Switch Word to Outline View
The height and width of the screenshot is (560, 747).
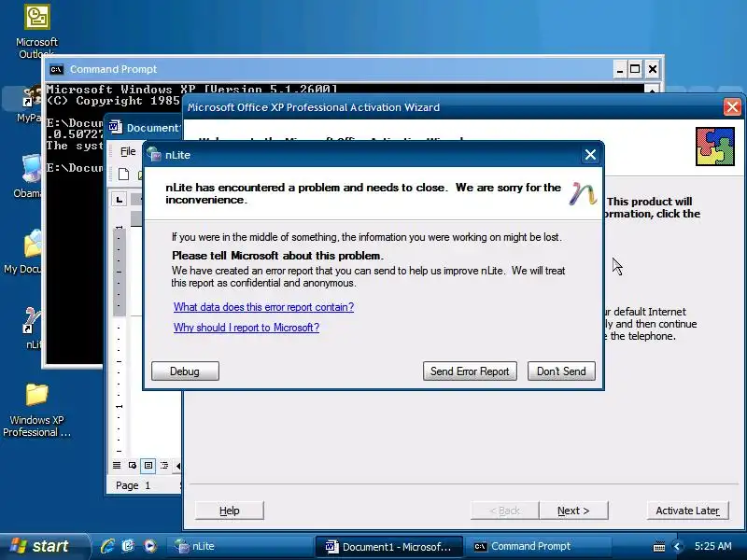(164, 465)
